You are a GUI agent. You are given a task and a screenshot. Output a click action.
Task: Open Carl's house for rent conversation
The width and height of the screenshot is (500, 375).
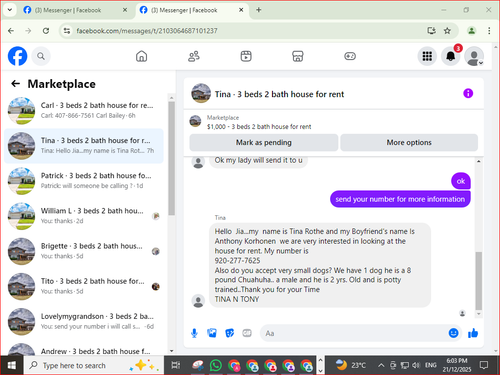coord(84,111)
